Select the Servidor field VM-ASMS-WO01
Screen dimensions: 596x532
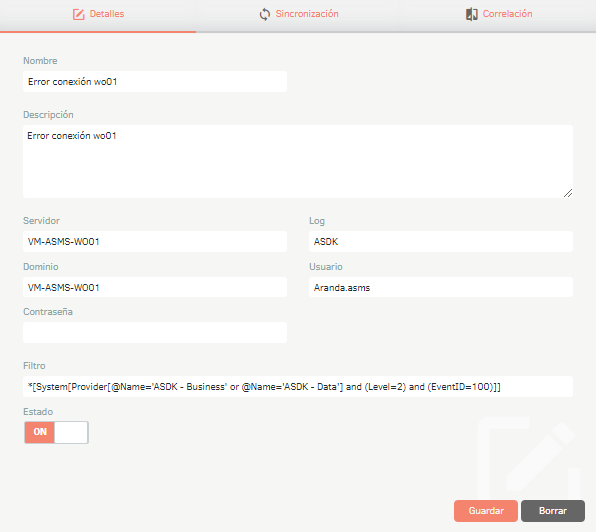(155, 241)
